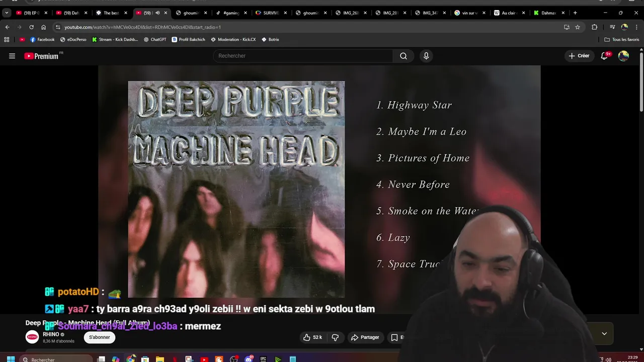Open browser home page icon
The width and height of the screenshot is (644, 362).
click(43, 27)
